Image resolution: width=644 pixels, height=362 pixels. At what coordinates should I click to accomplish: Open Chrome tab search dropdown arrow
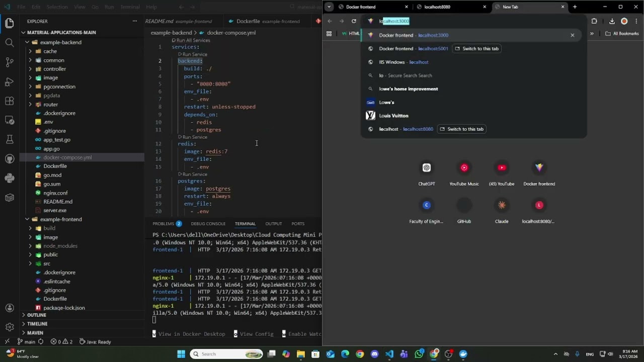click(329, 7)
